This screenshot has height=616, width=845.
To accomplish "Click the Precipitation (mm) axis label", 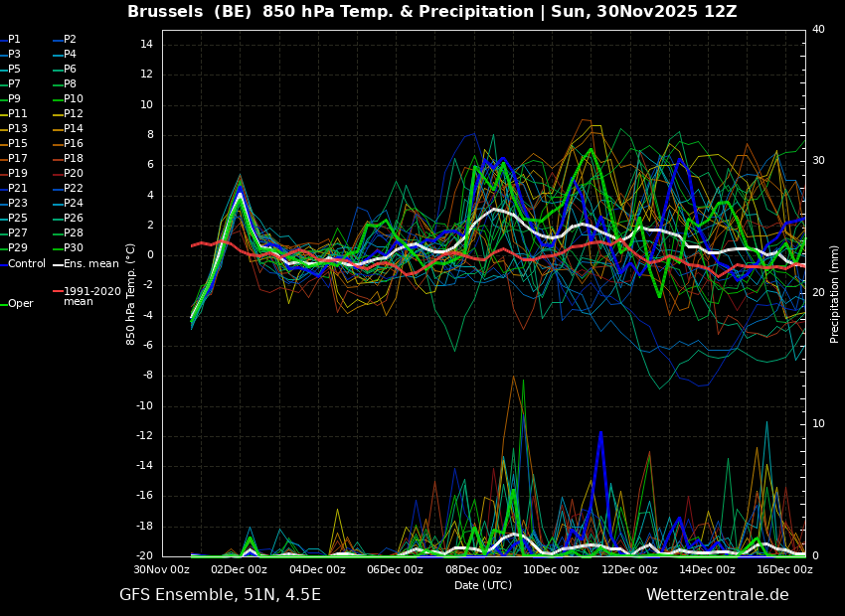I will pyautogui.click(x=835, y=293).
